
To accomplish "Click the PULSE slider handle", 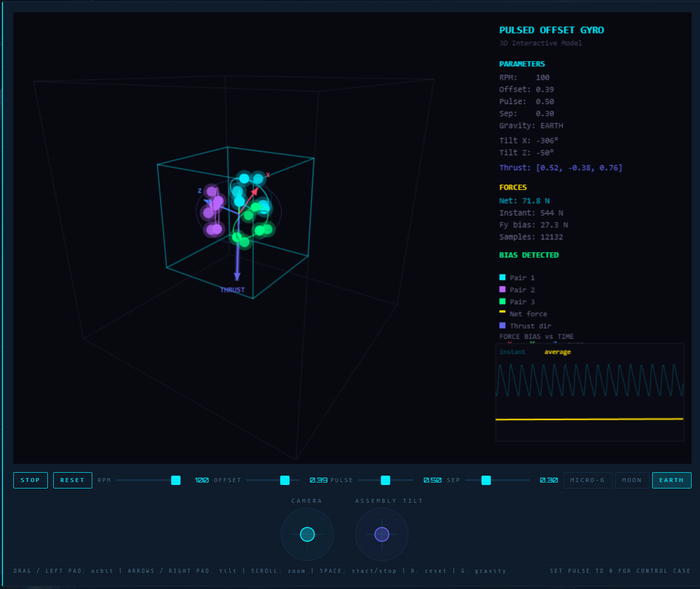I will click(385, 480).
